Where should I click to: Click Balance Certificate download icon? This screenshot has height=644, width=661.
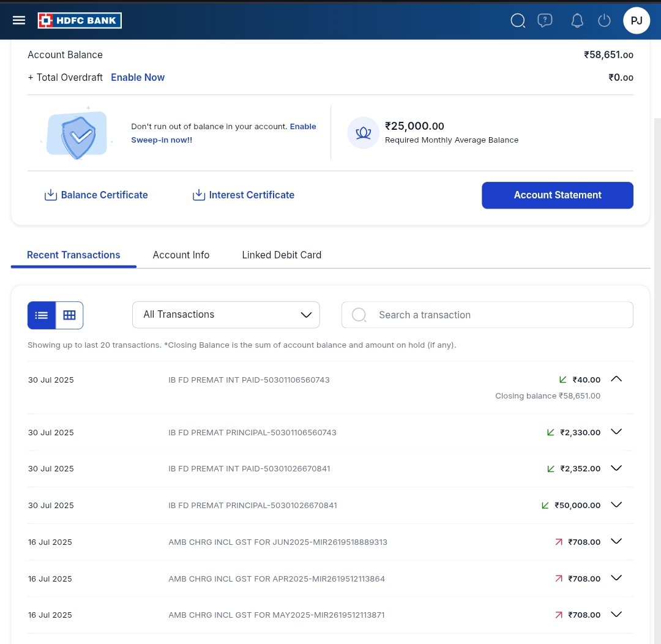tap(51, 195)
